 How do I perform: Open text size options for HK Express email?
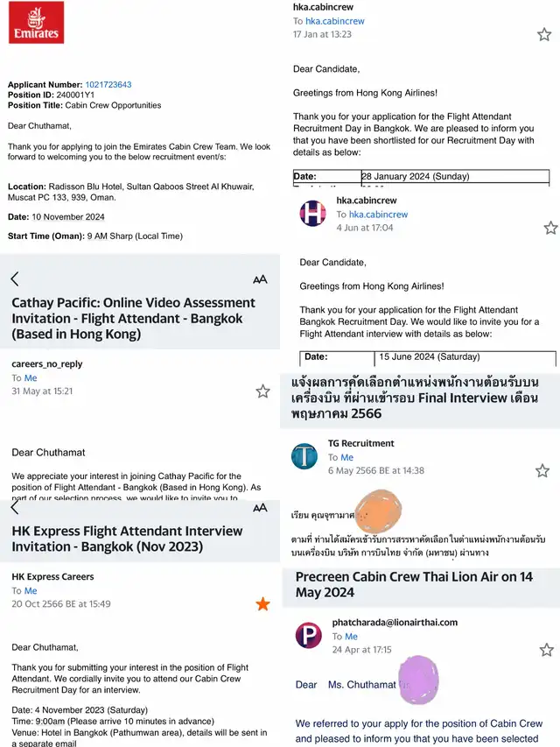click(x=260, y=508)
